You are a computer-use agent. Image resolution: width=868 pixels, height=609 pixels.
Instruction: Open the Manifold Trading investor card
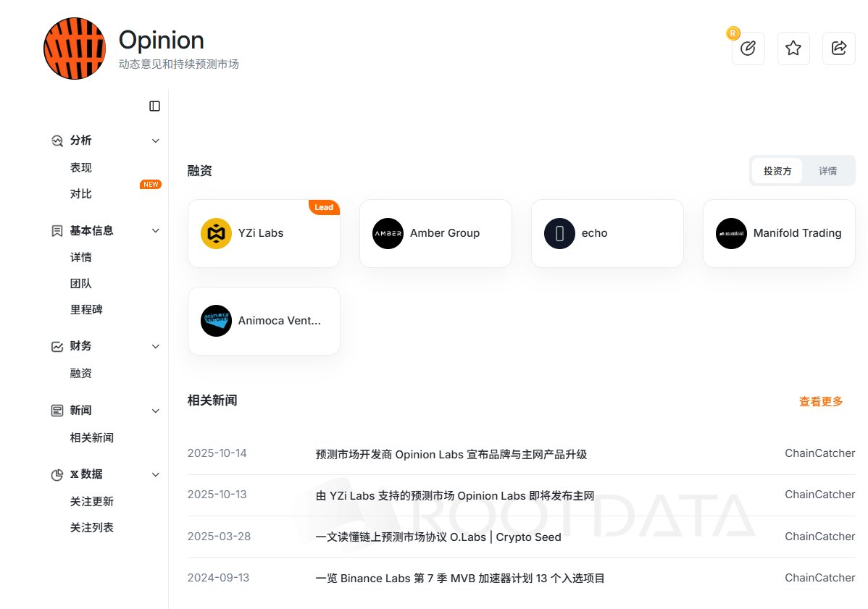tap(779, 233)
